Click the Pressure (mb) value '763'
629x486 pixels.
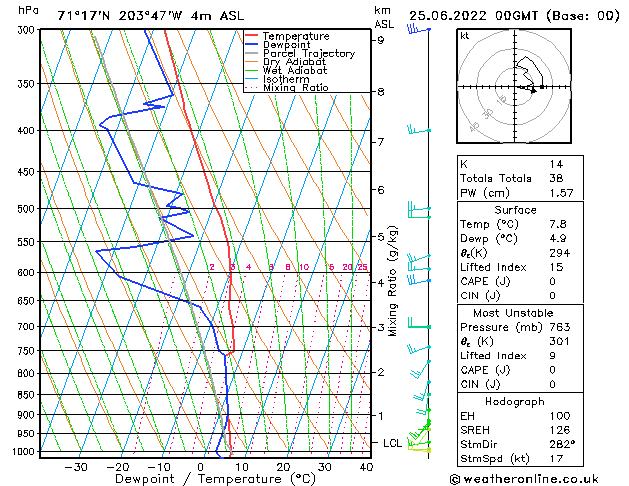point(560,327)
